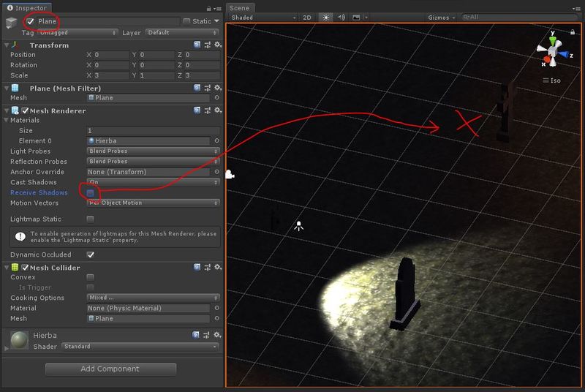
Task: Open Anchor Override object picker
Action: point(216,172)
